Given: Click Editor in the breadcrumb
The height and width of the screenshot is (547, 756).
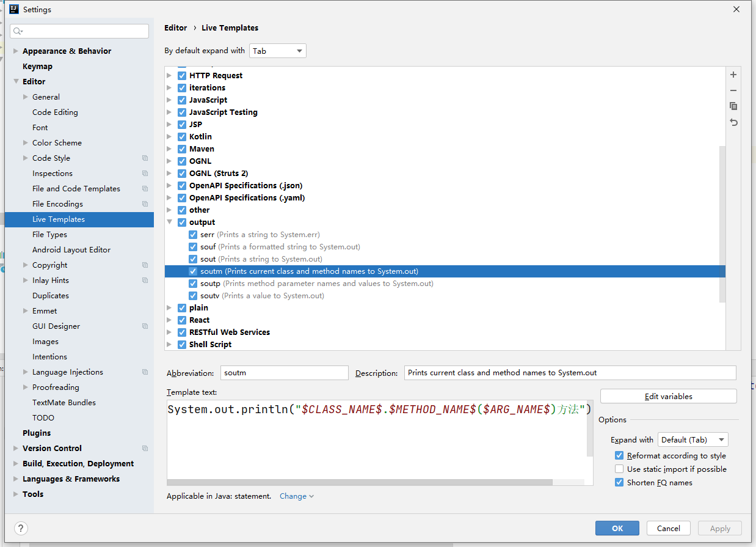Looking at the screenshot, I should coord(176,28).
